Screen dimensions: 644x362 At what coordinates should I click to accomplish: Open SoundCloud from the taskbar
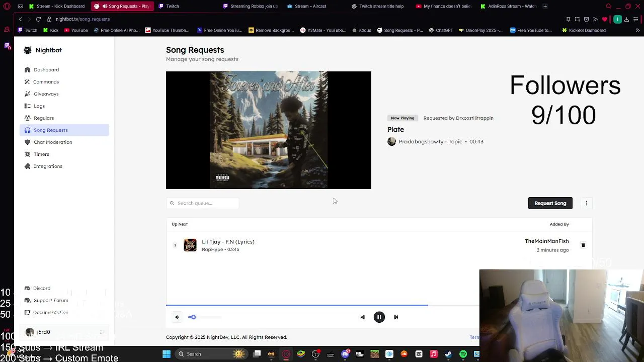tap(404, 354)
